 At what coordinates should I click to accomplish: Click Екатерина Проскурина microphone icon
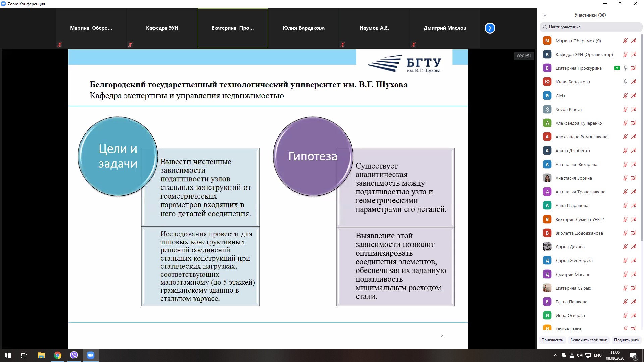point(625,68)
